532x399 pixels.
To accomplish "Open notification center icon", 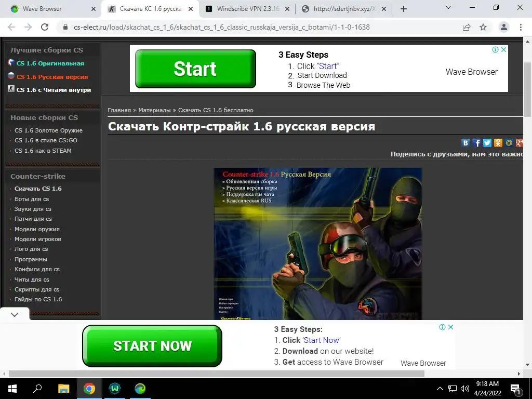I will click(515, 389).
